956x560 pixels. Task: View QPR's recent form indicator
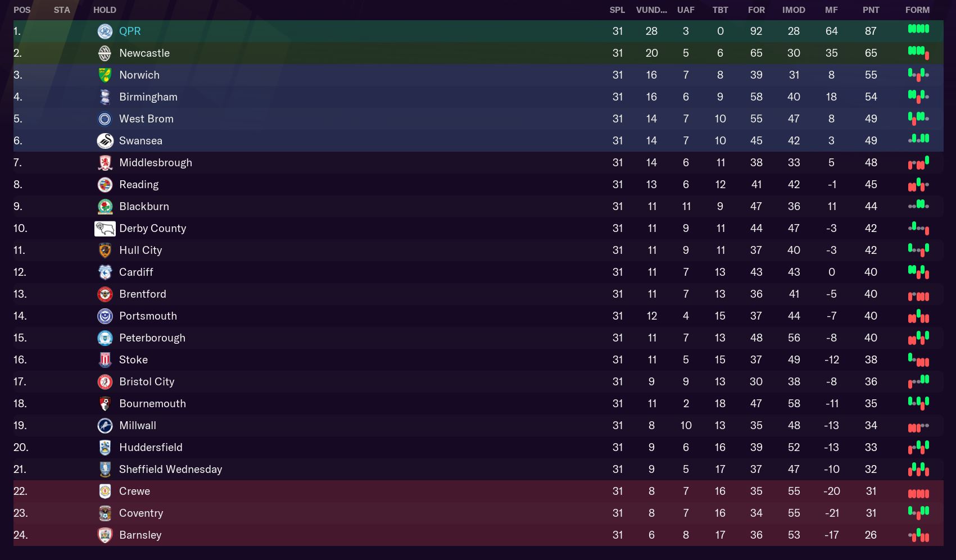click(918, 29)
